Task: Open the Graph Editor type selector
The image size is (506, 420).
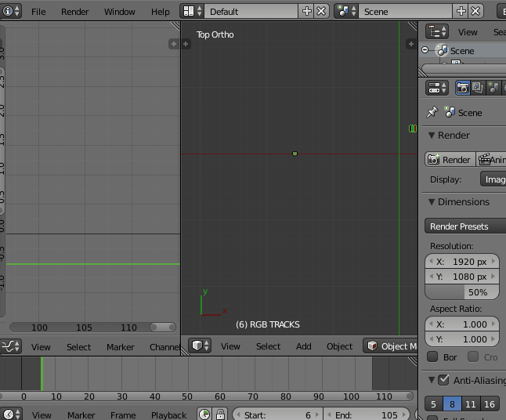Action: coord(11,346)
